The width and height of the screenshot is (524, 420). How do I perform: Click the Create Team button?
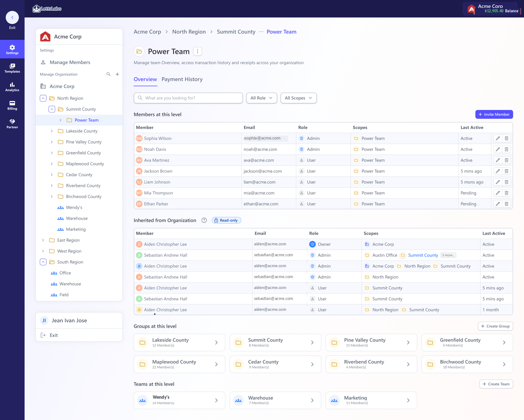click(496, 384)
